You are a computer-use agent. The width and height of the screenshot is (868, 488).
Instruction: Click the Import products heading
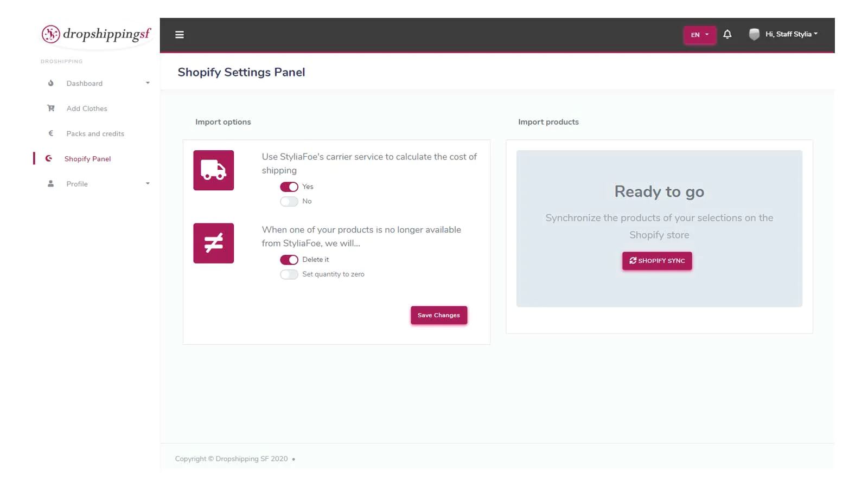[x=548, y=122]
